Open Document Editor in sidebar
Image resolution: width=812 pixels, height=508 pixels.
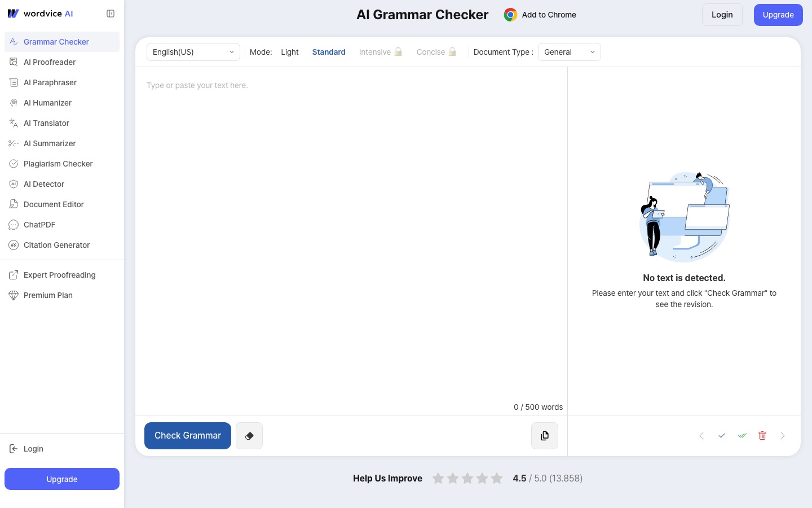(x=62, y=204)
